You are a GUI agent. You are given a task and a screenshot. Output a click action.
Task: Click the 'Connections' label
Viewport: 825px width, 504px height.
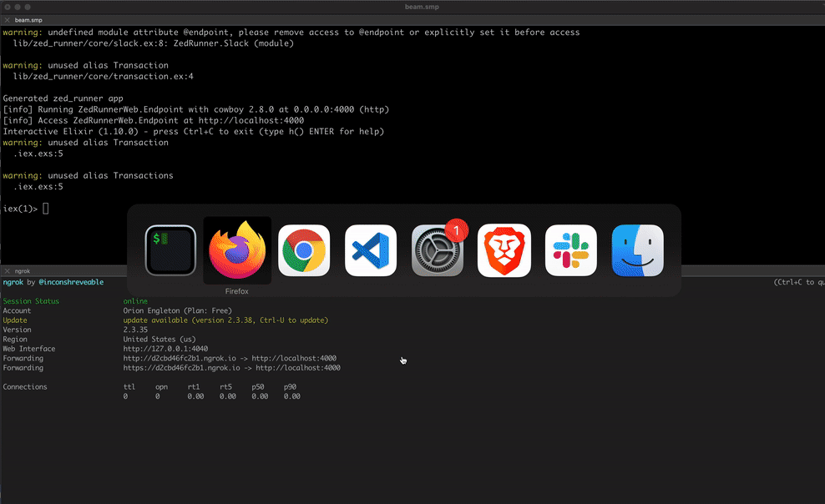[25, 387]
